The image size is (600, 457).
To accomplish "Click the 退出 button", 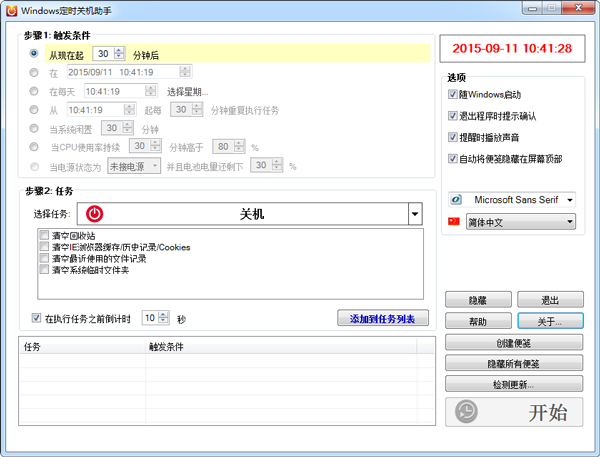I will (550, 300).
